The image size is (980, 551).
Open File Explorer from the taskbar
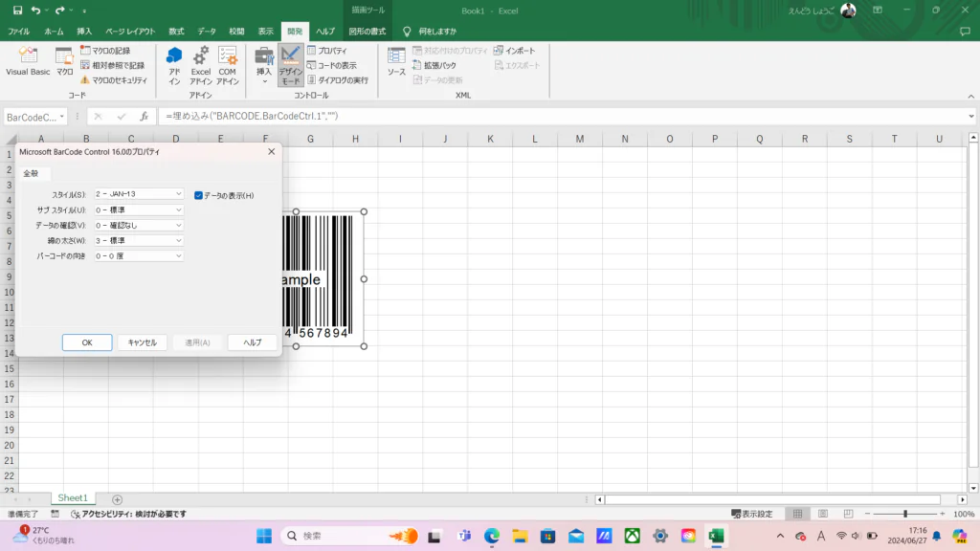pos(520,536)
